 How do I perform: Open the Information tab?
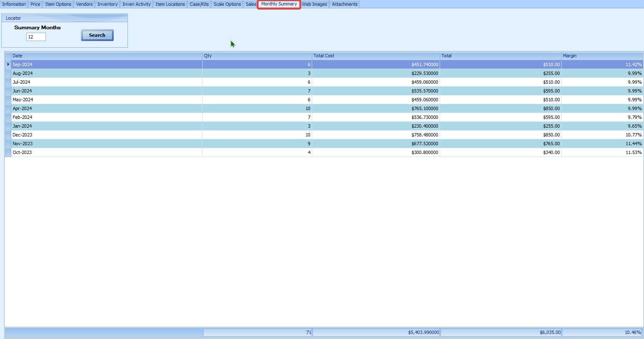[14, 4]
